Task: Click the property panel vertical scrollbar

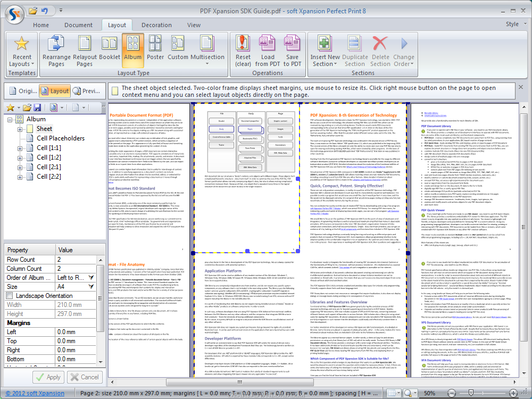Action: (100, 298)
